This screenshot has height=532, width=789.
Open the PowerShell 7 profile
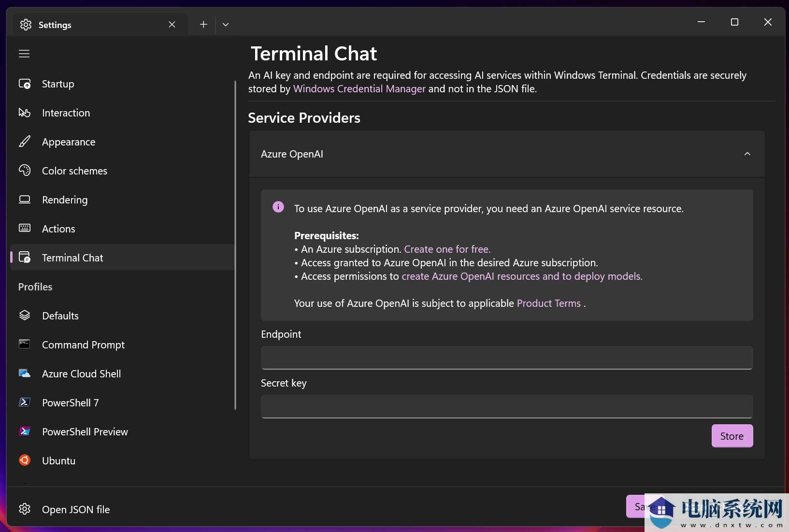[122, 403]
